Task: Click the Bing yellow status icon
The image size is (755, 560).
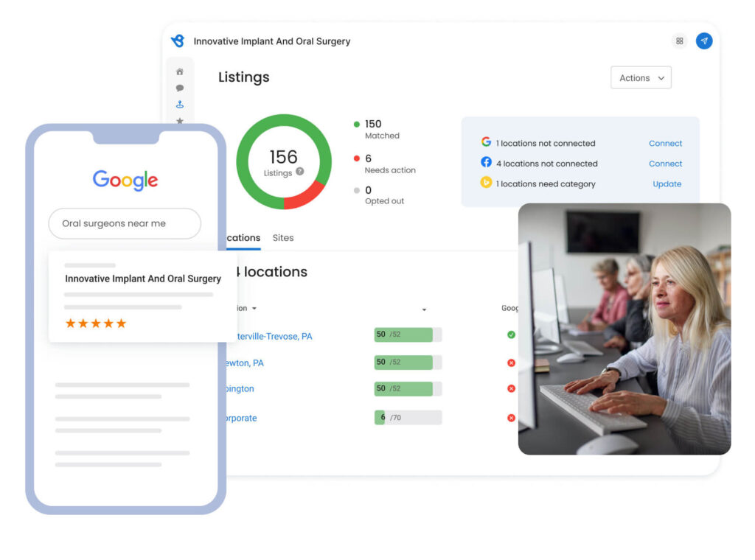Action: (x=486, y=182)
